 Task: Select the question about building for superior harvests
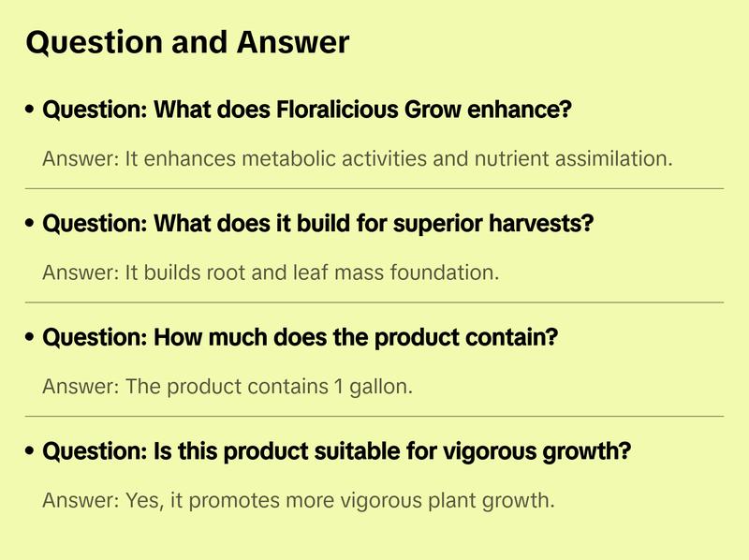point(318,225)
